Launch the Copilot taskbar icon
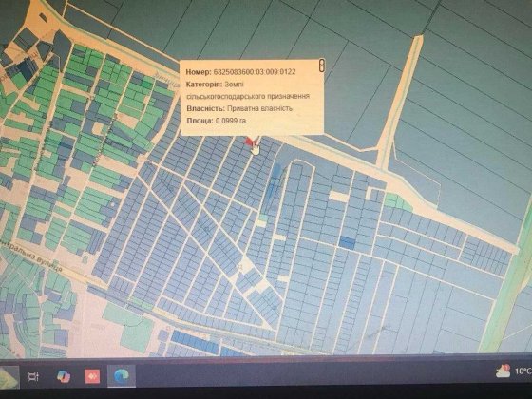 (x=63, y=376)
